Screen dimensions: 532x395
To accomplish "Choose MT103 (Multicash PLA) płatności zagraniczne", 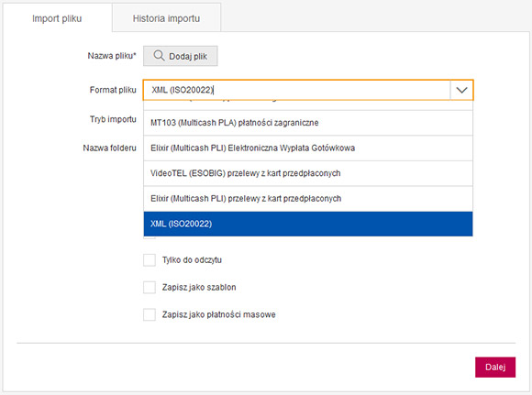I will click(308, 123).
